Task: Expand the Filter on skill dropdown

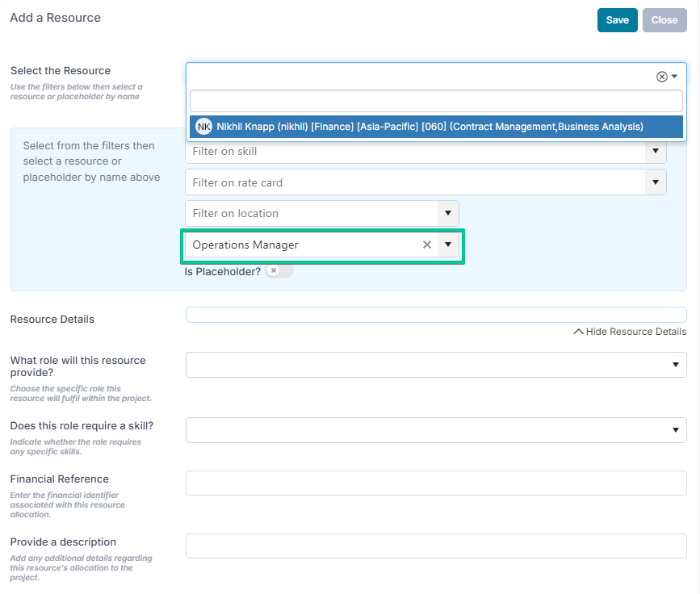Action: pos(656,151)
